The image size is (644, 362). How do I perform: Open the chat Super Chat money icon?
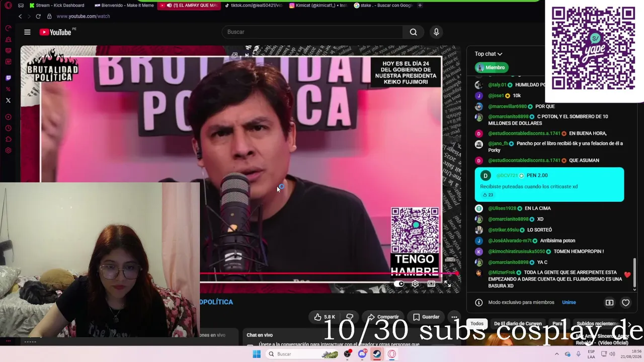tap(609, 303)
